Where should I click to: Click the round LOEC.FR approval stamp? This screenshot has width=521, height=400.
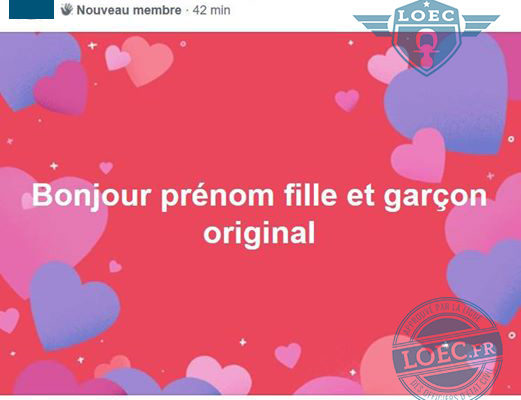pos(448,349)
